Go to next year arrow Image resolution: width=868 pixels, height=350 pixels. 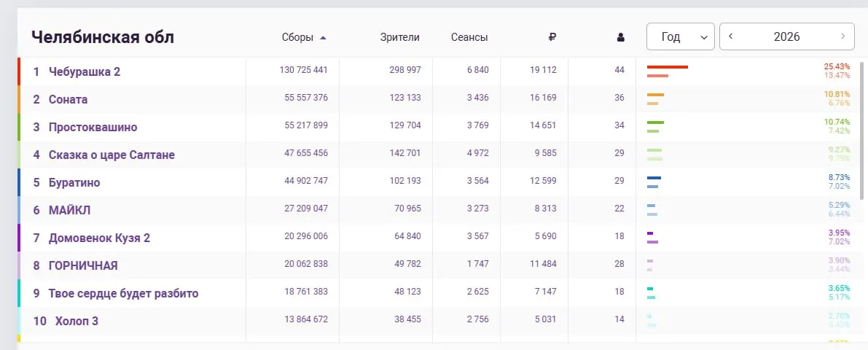[843, 36]
